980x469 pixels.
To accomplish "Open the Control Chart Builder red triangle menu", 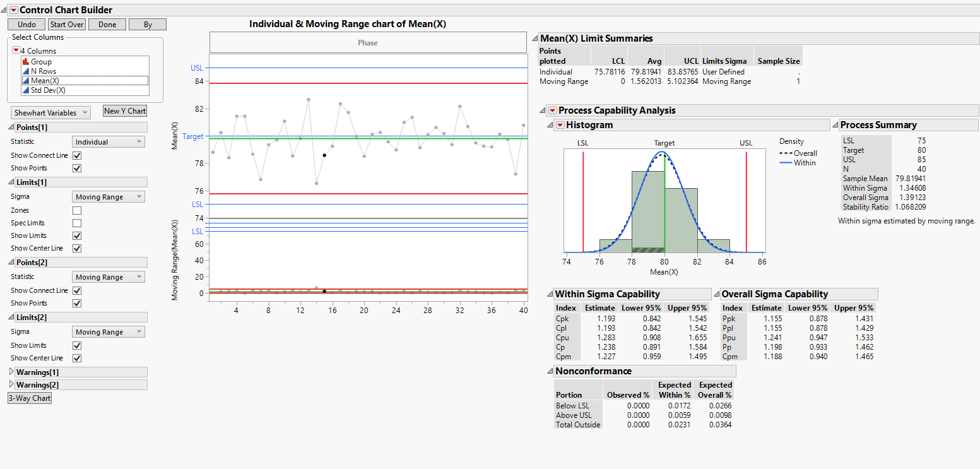I will tap(14, 10).
